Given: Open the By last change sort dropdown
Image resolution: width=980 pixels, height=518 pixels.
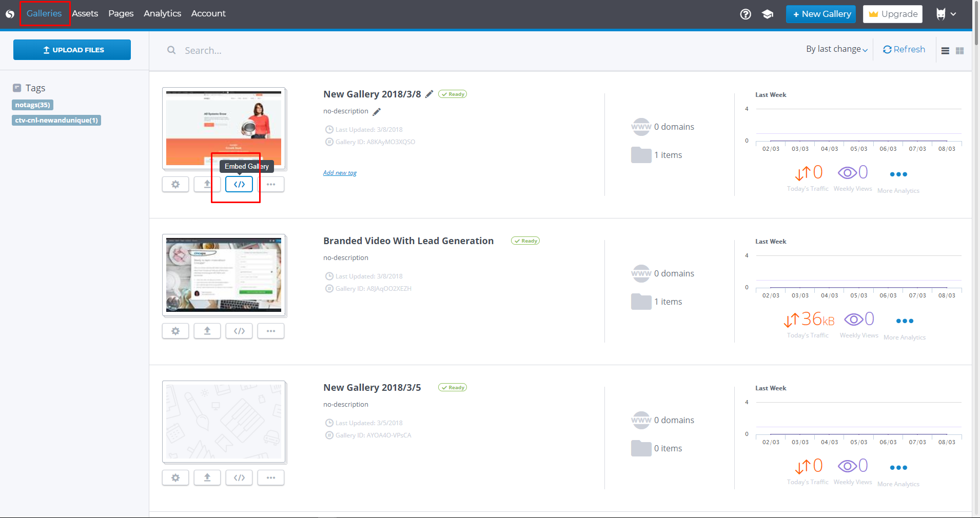Looking at the screenshot, I should [836, 49].
